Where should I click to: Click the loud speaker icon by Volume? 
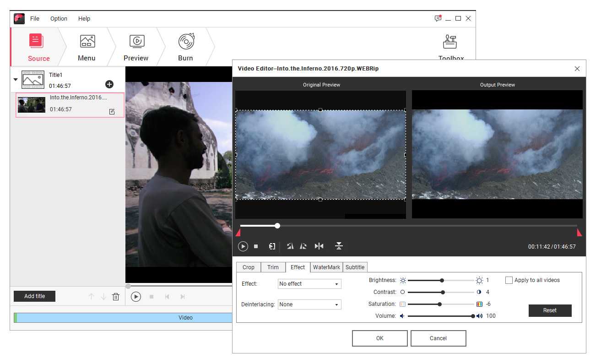[x=479, y=316]
